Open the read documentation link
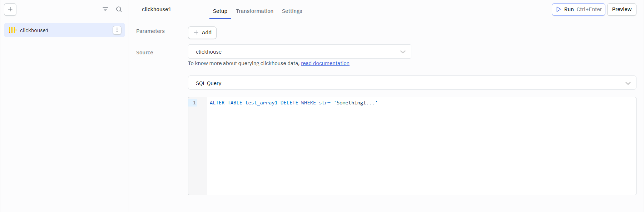 click(325, 63)
